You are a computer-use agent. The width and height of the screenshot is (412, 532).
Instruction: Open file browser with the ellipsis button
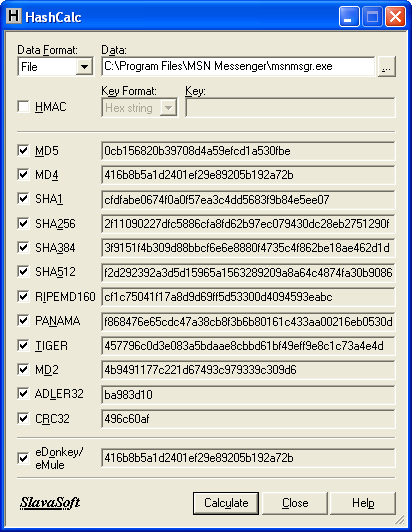(x=387, y=66)
